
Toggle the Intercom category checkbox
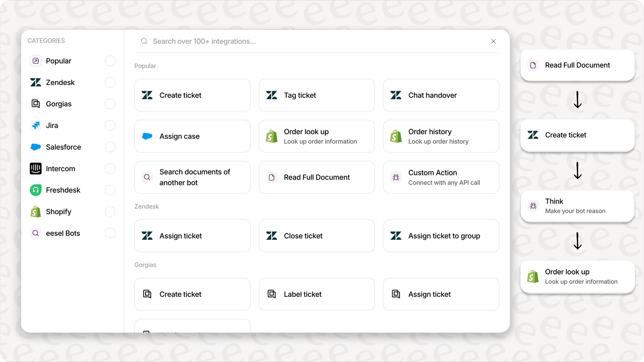pos(110,169)
